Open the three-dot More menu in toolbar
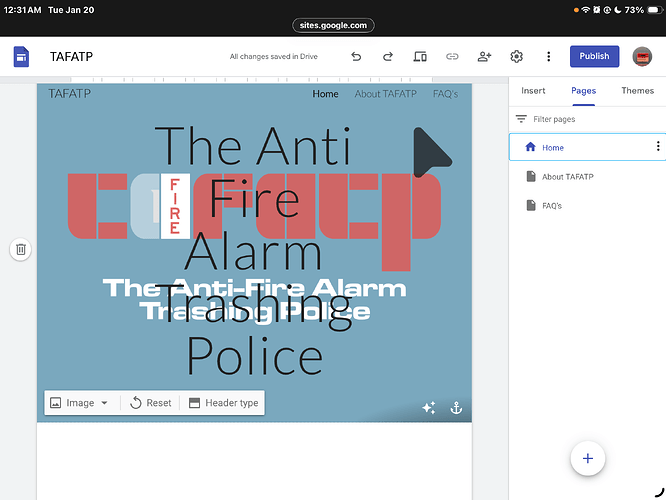The height and width of the screenshot is (500, 666). point(548,57)
